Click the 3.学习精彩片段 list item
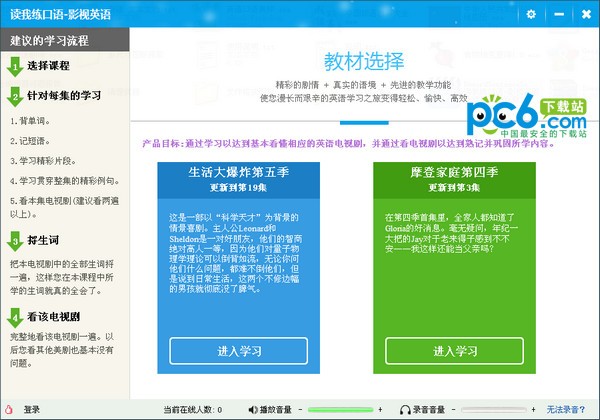Viewport: 600px width, 420px height. click(x=43, y=161)
